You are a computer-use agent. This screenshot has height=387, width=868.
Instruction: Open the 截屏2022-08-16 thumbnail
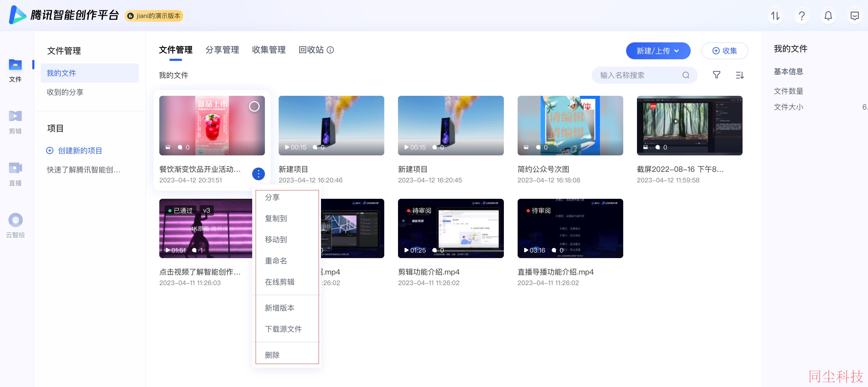pyautogui.click(x=689, y=125)
